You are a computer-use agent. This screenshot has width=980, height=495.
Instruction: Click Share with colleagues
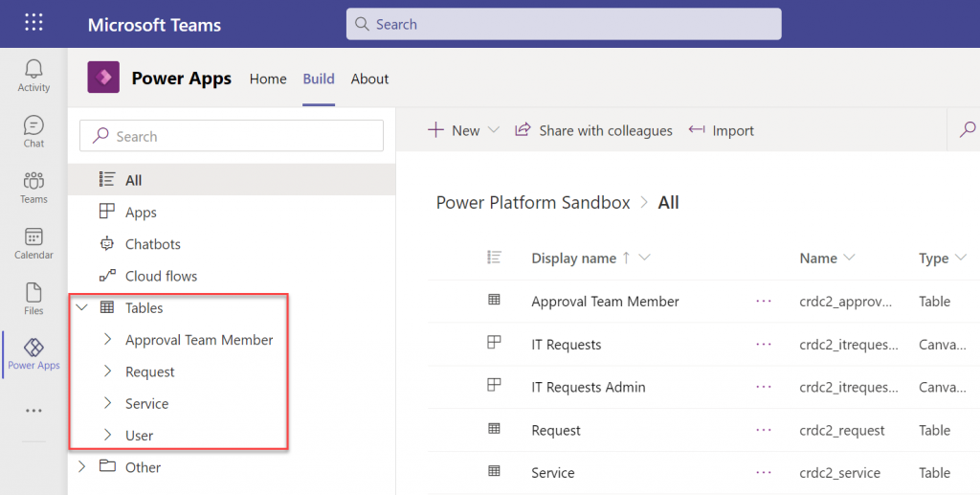point(593,130)
